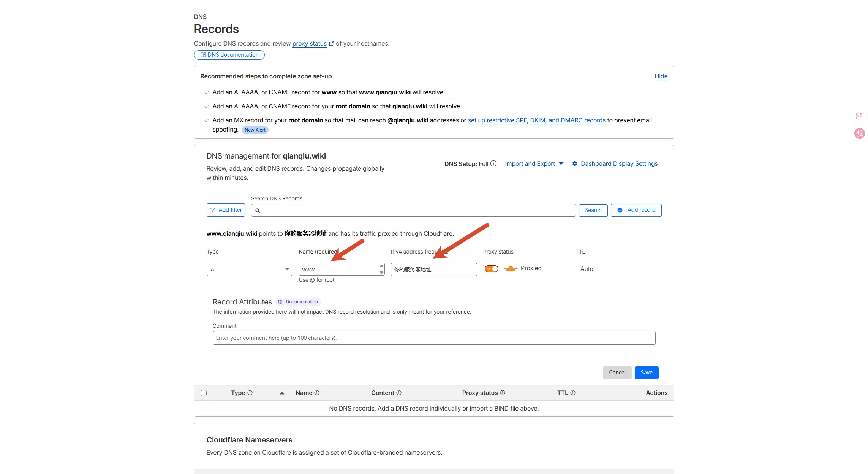The width and height of the screenshot is (868, 474).
Task: Click the Name column info icon
Action: coord(317,393)
